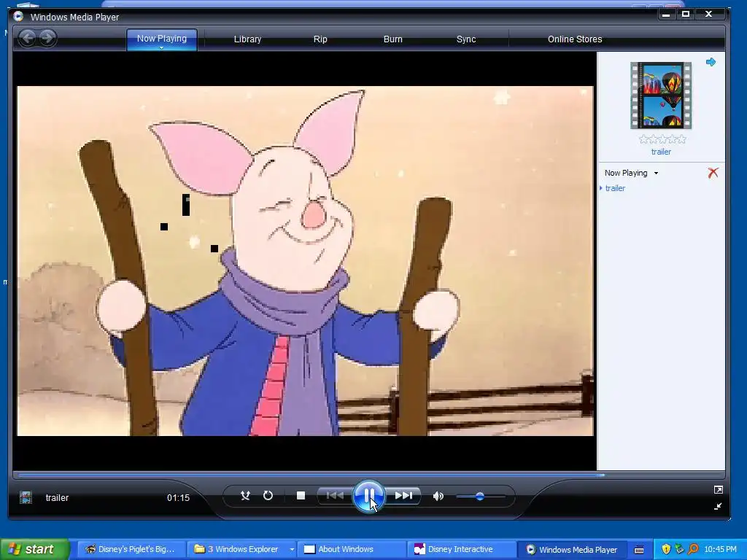Rate trailer using the star rating
This screenshot has height=560, width=747.
pyautogui.click(x=662, y=139)
